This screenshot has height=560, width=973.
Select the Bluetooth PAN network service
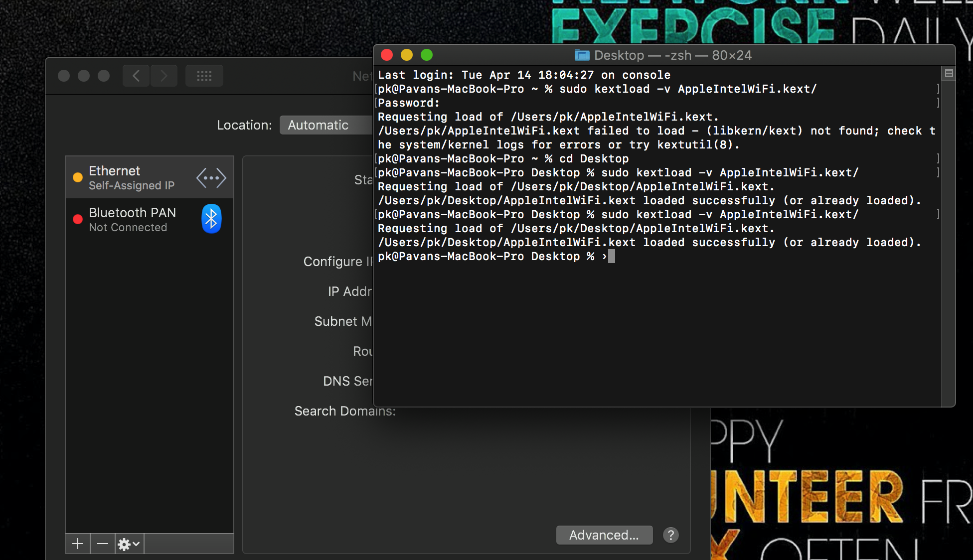click(x=150, y=219)
